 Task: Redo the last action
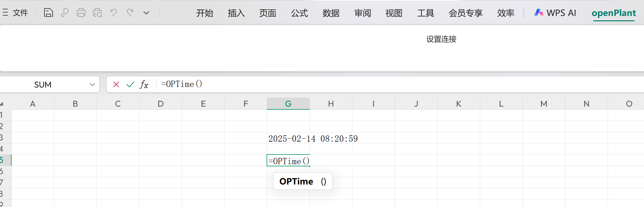coord(130,13)
